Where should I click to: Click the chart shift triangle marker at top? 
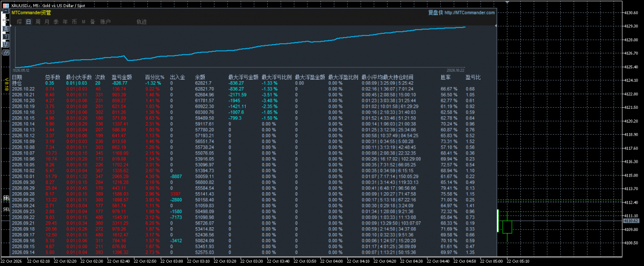(x=507, y=2)
